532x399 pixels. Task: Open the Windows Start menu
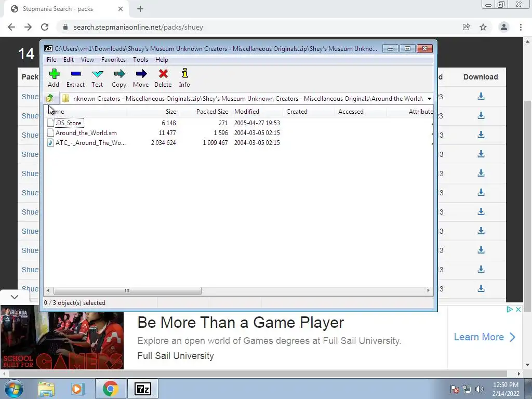coord(14,389)
